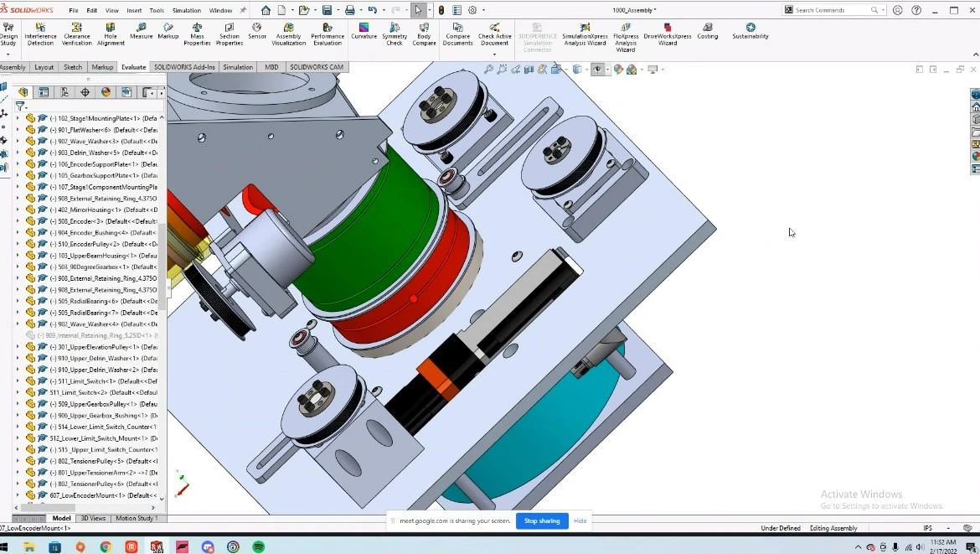
Task: Open the Interference Detection tool
Action: [x=40, y=34]
